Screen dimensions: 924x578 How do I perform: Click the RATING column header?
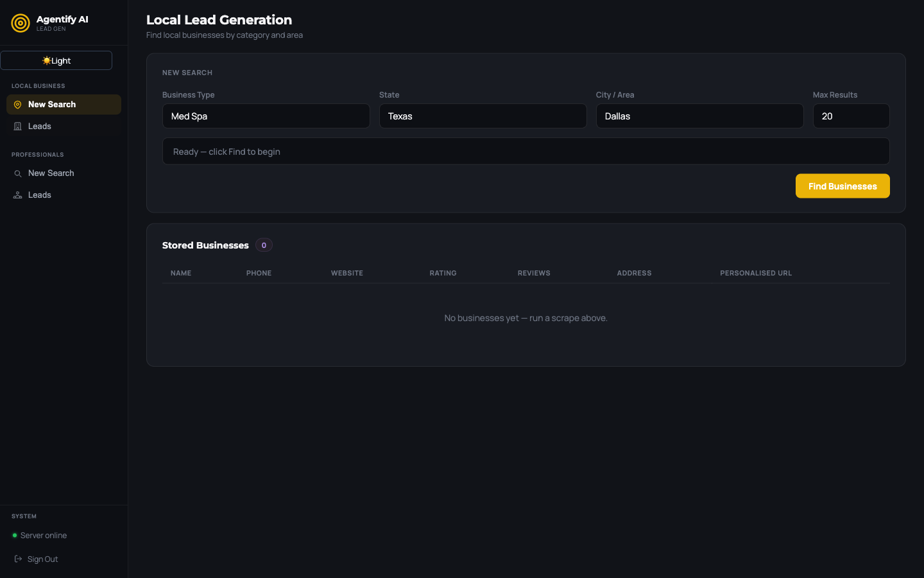[x=443, y=273]
